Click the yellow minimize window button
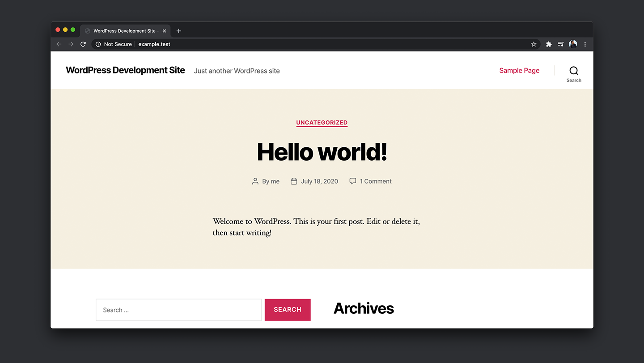Screen dimensions: 644x363 (65, 30)
